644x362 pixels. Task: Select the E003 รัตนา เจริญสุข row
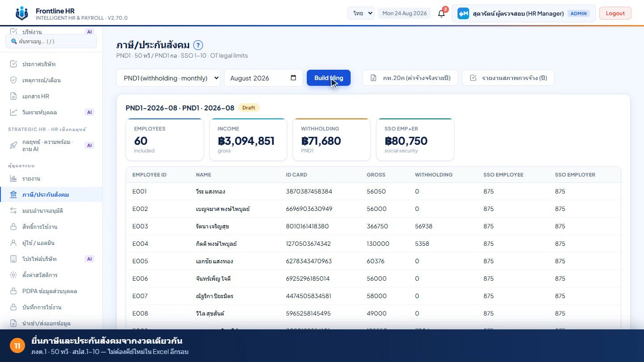373,226
